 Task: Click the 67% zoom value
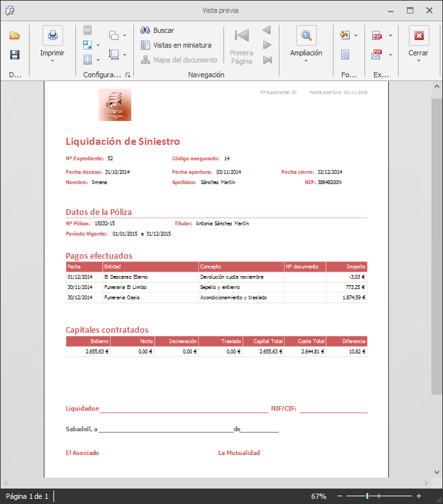click(319, 496)
